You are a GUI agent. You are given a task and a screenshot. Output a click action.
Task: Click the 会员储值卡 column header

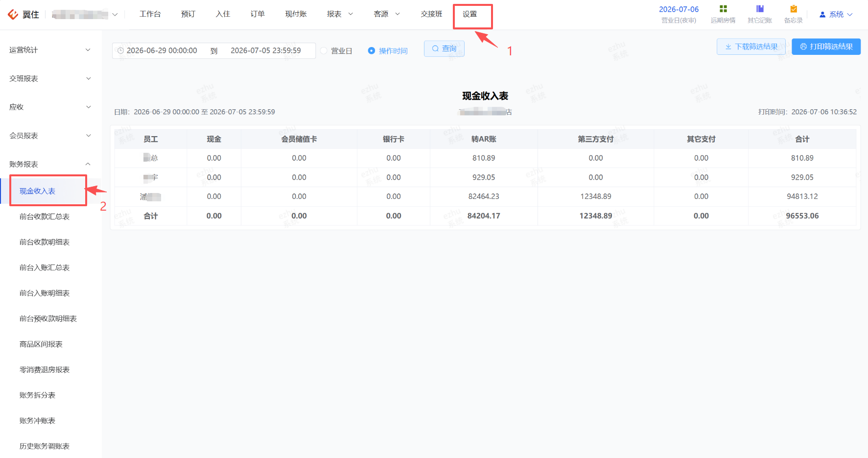299,139
